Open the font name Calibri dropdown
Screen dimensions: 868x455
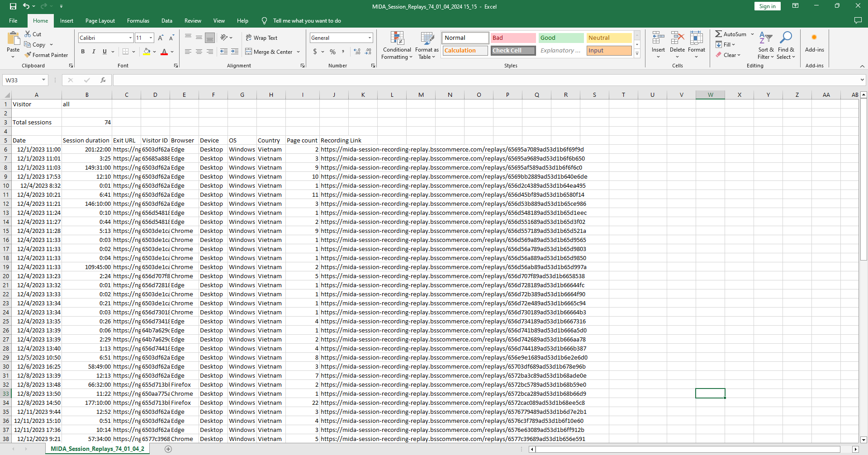[x=130, y=38]
